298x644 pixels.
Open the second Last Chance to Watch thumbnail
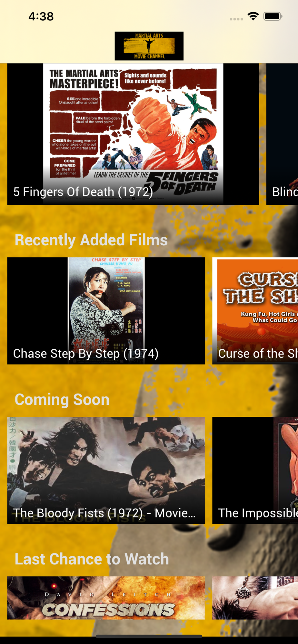click(255, 598)
